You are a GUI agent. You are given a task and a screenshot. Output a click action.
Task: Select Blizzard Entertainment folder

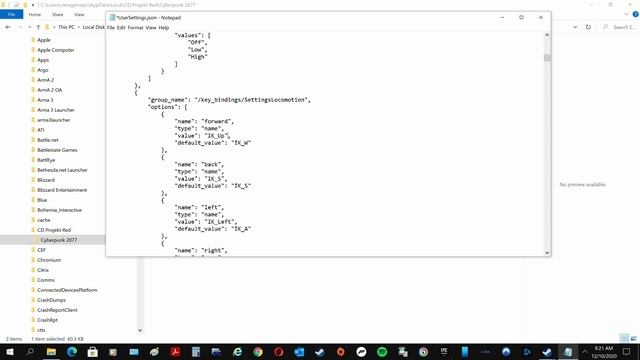(x=62, y=190)
